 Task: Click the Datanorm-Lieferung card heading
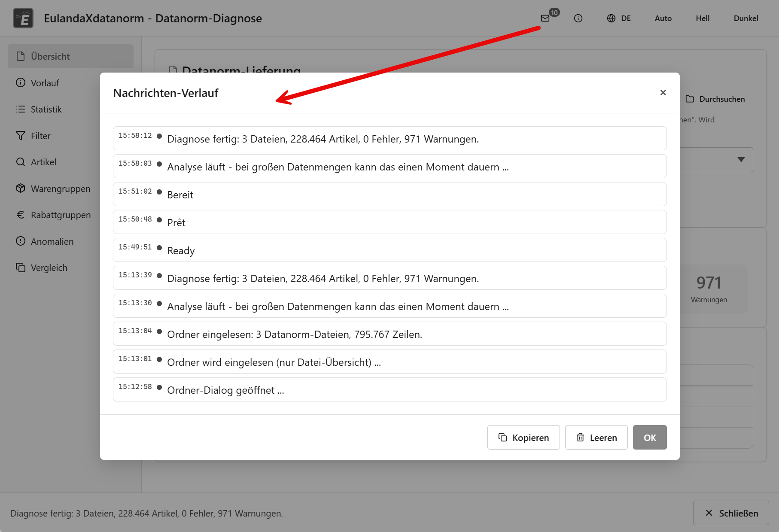point(241,70)
